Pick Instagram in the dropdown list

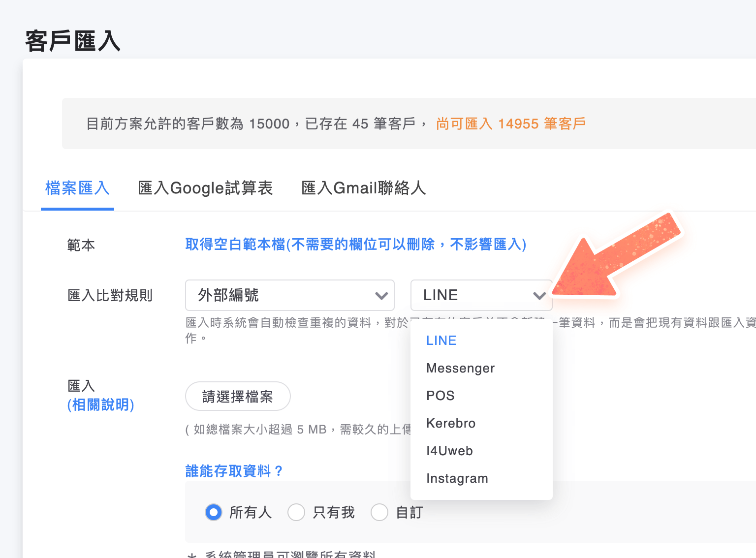[x=457, y=478]
